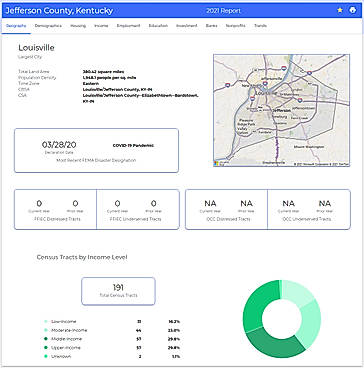Click the star favorite icon in header

[340, 10]
